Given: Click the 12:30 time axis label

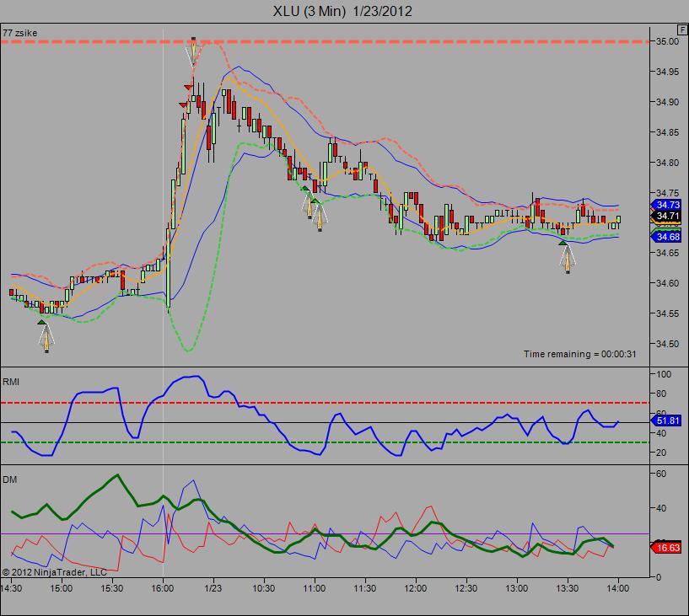Looking at the screenshot, I should click(x=466, y=588).
